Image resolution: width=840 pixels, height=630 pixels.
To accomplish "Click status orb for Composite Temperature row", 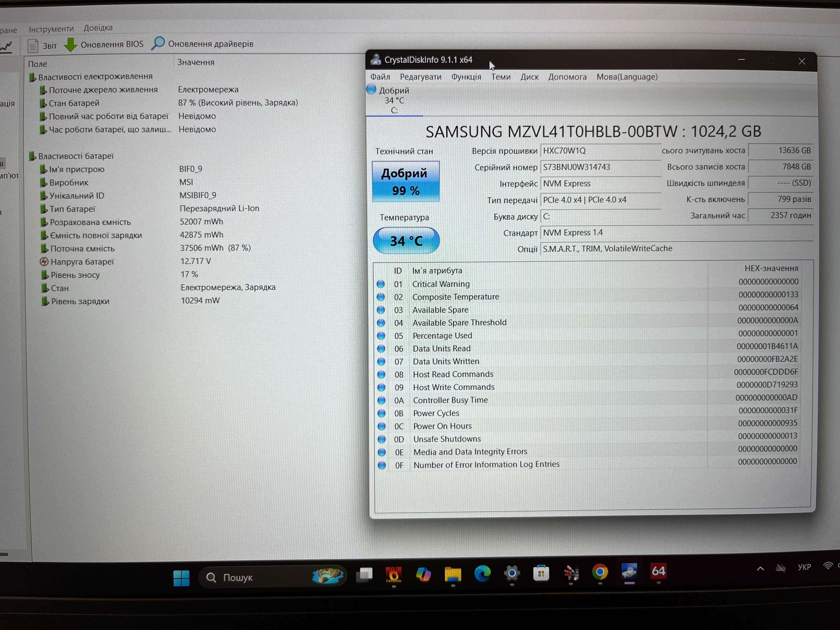I will click(x=380, y=297).
